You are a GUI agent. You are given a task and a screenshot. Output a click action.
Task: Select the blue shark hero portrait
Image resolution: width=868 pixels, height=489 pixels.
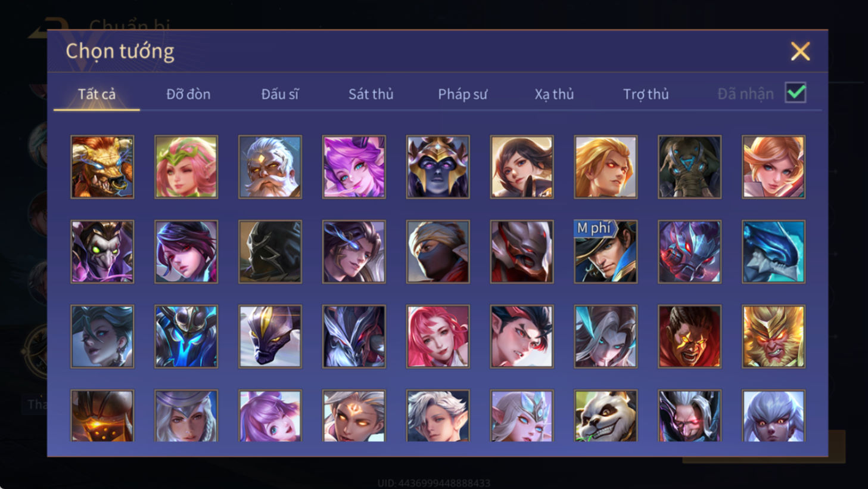[x=773, y=252]
